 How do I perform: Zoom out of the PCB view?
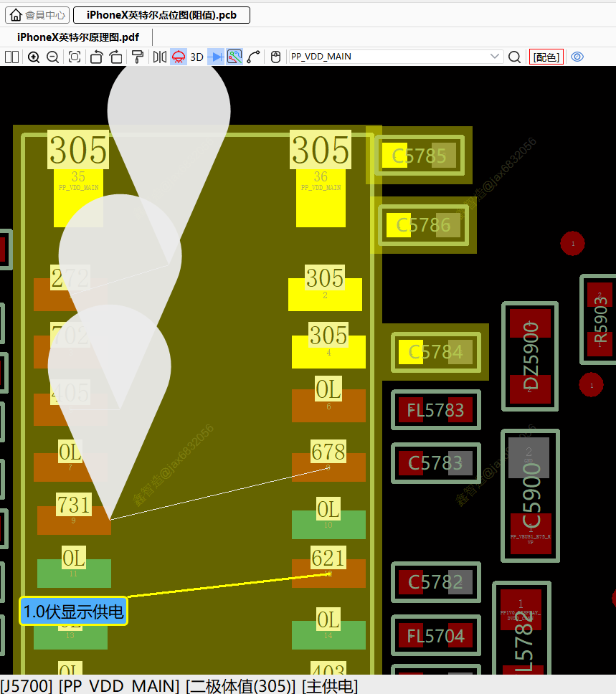click(52, 57)
